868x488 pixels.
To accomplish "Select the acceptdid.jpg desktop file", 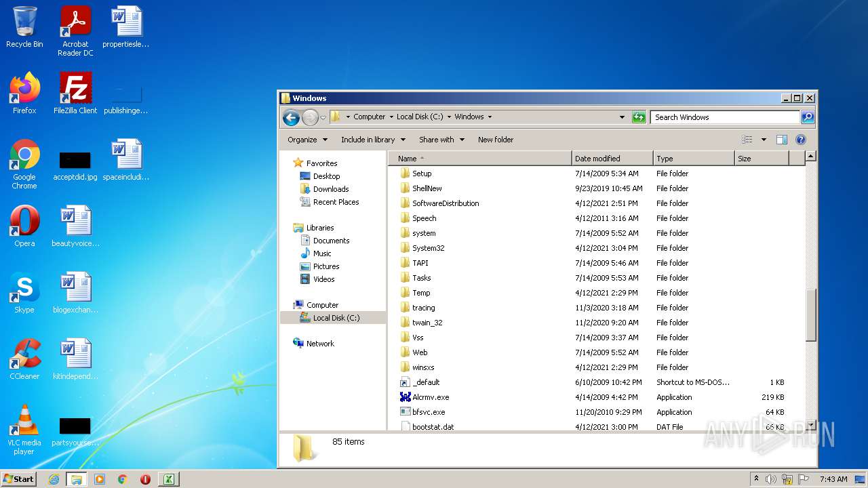I will pos(75,165).
